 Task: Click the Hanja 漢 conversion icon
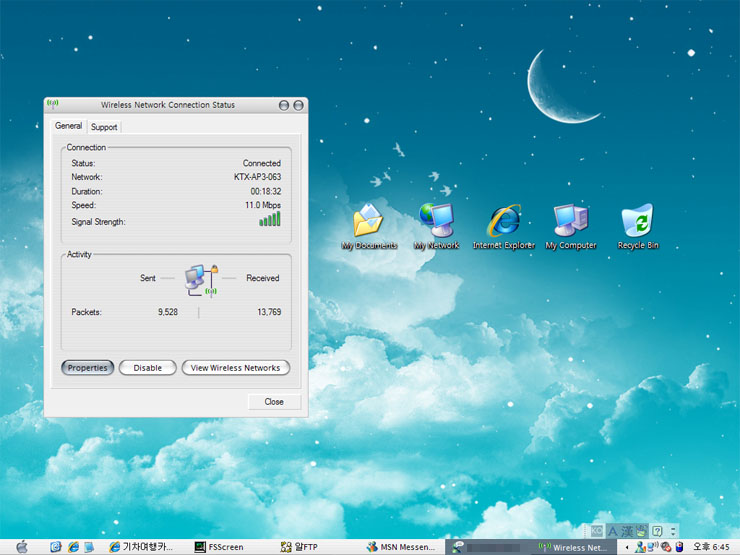point(627,531)
